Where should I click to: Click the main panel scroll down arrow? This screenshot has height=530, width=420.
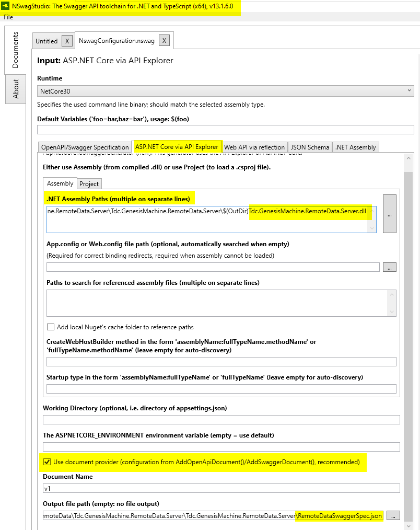coord(408,526)
